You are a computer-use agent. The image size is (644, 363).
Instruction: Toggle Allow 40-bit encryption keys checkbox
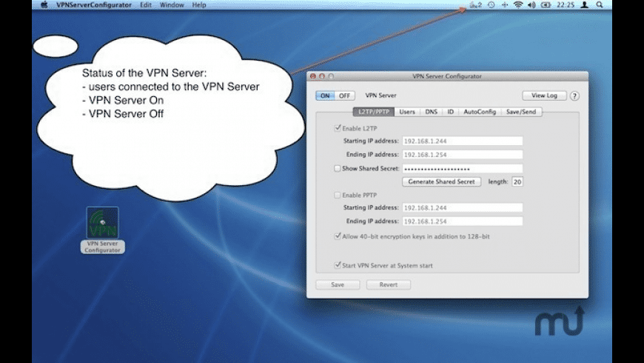(x=338, y=236)
